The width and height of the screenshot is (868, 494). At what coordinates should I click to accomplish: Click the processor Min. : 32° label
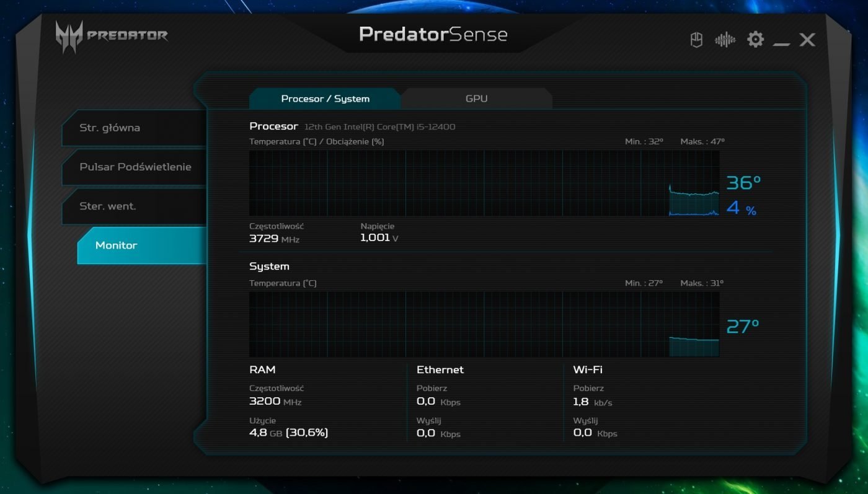pos(644,141)
